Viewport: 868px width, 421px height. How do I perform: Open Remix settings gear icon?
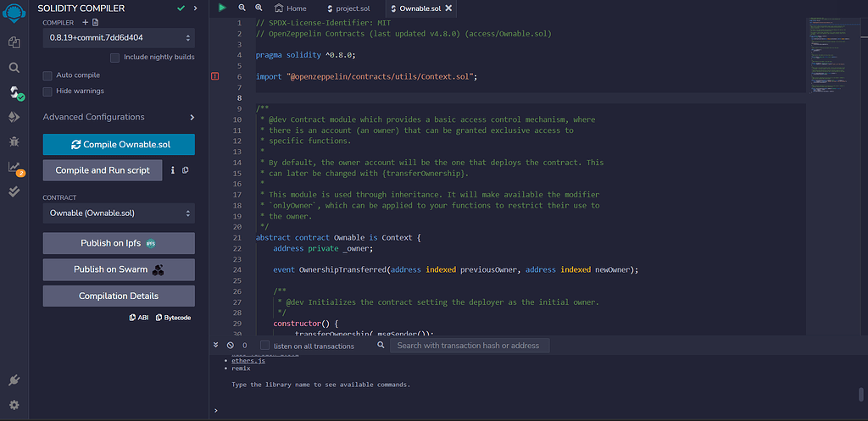[14, 405]
